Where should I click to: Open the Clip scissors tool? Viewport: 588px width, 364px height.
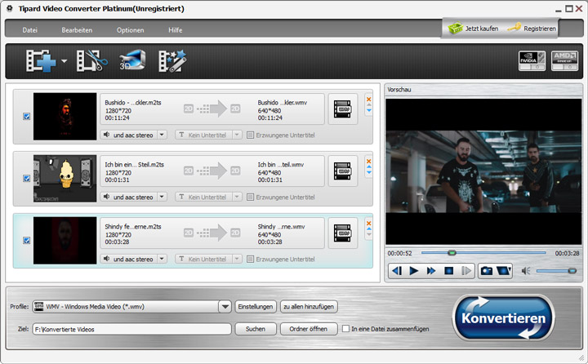click(91, 60)
